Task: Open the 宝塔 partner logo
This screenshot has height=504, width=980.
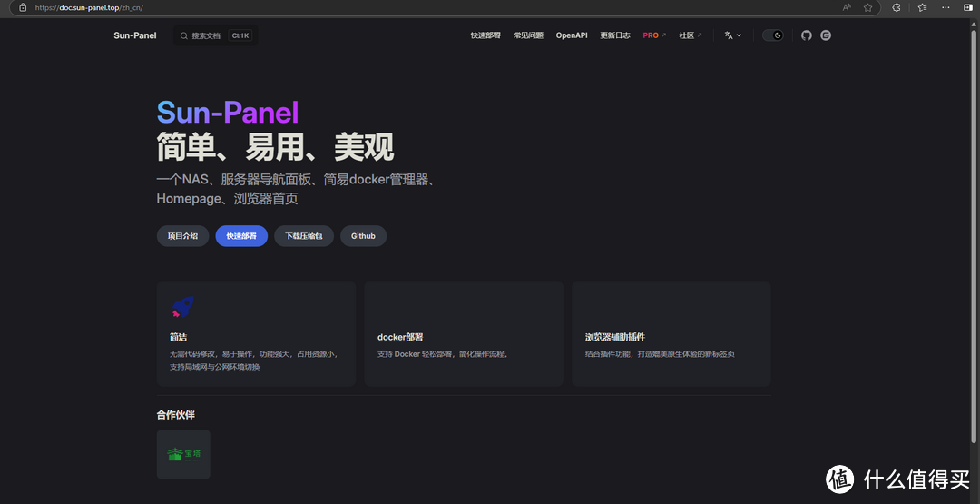Action: pyautogui.click(x=183, y=454)
